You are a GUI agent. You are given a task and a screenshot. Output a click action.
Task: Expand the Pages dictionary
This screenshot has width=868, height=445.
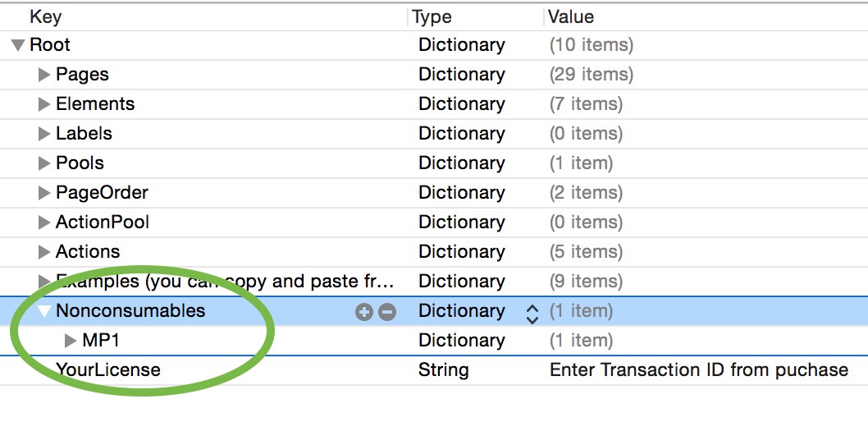tap(45, 75)
